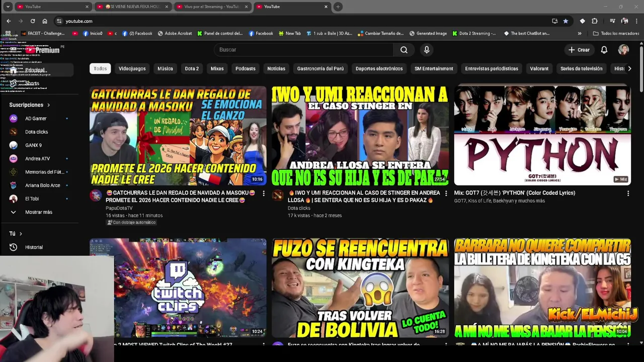
Task: Open 'Panel de control del' bookmark
Action: coord(220,33)
